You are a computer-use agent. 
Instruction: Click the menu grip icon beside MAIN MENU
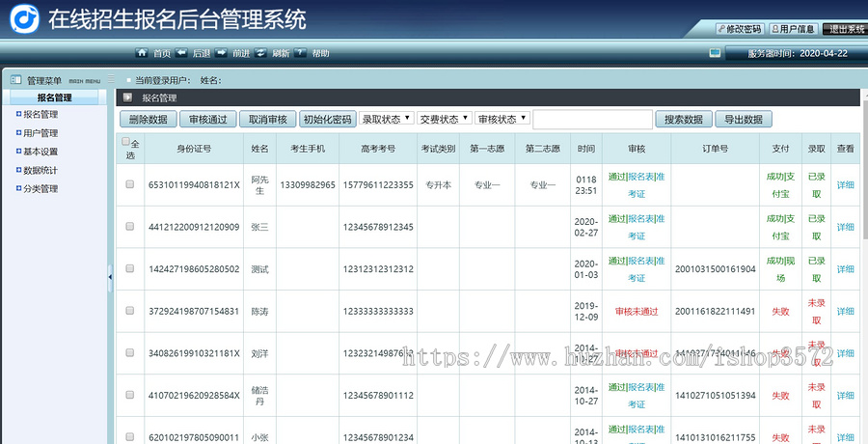click(x=111, y=79)
